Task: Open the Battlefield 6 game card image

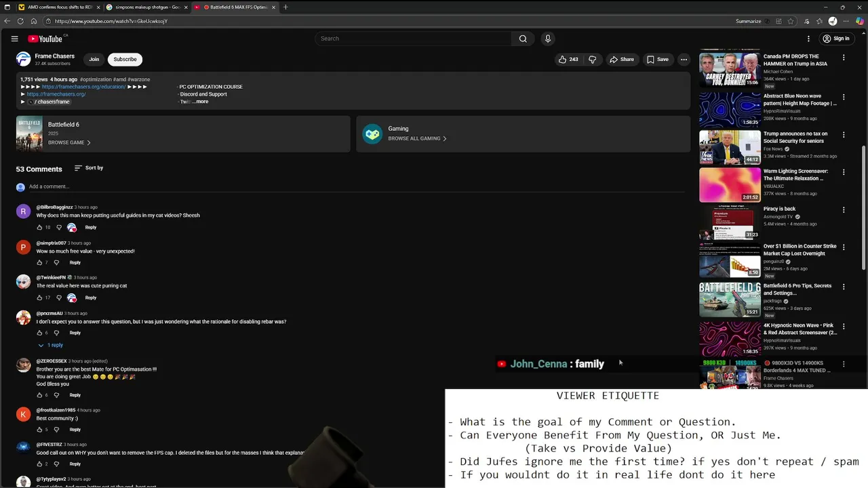Action: [29, 134]
